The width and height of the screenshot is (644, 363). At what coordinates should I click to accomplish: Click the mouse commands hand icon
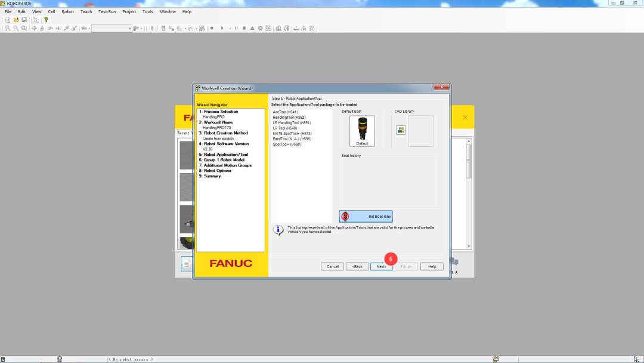click(151, 29)
